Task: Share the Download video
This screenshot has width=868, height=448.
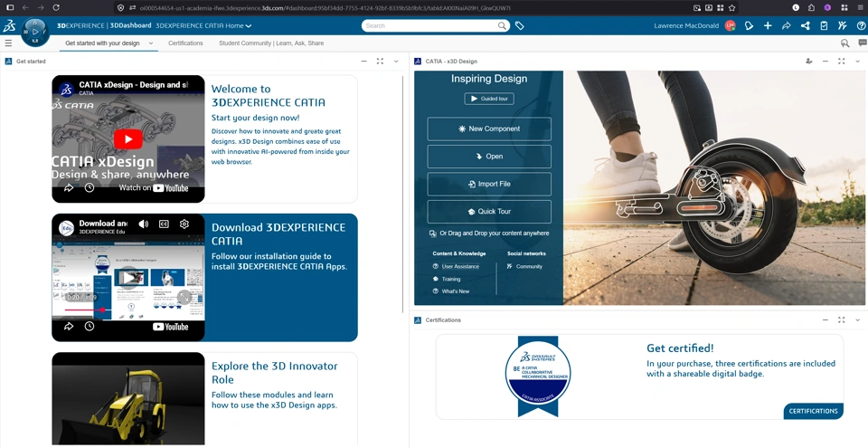Action: (69, 327)
